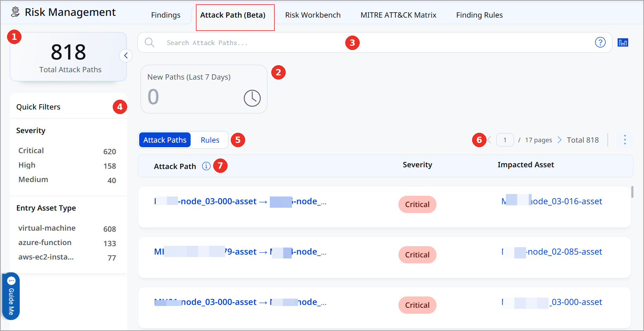
Task: Click the Quick Filters heading
Action: click(x=38, y=107)
